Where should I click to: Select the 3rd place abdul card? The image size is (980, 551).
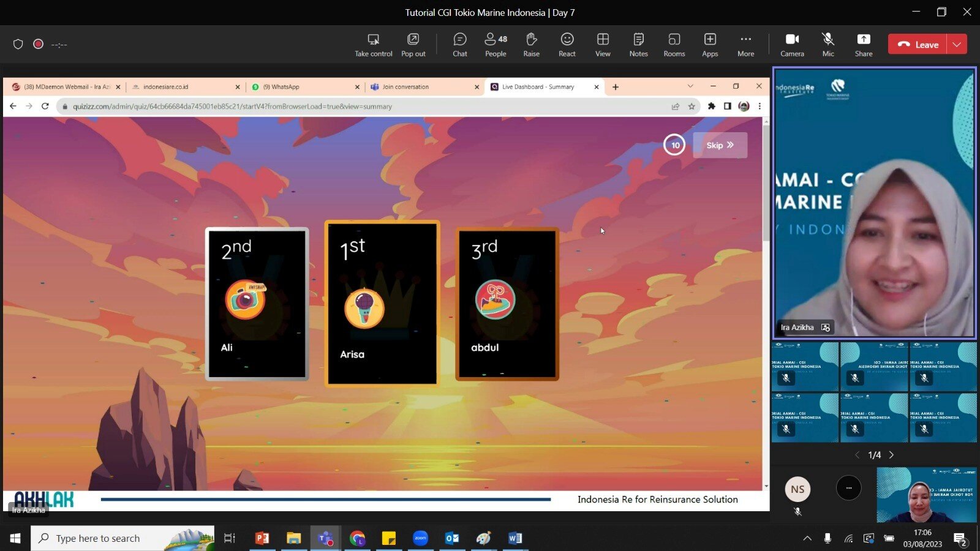507,304
